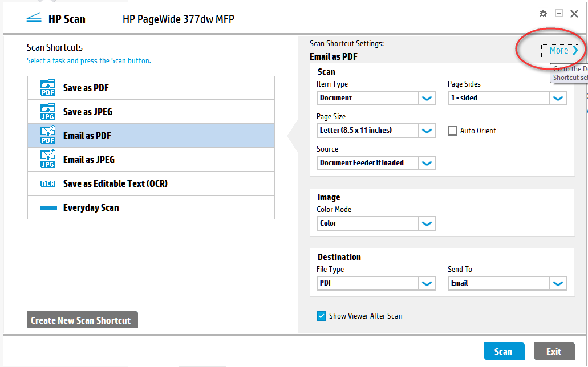Open More shortcut settings

pyautogui.click(x=561, y=50)
